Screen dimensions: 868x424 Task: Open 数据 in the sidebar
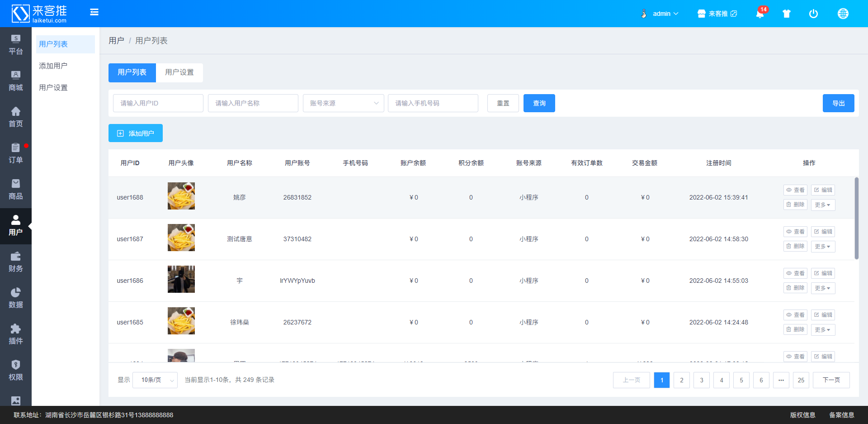tap(16, 299)
